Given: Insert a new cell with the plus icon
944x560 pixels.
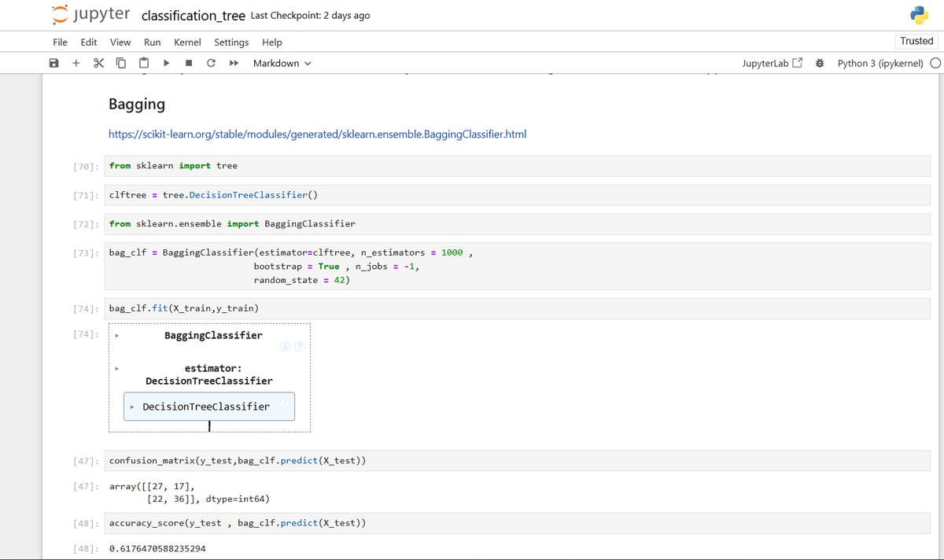Looking at the screenshot, I should 76,64.
